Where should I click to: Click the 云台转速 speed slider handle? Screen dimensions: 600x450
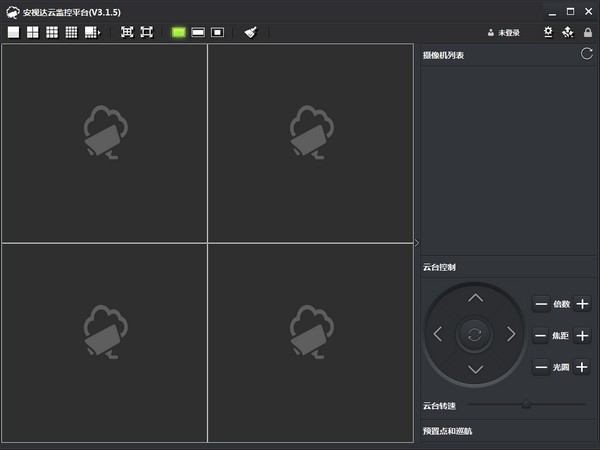[527, 404]
